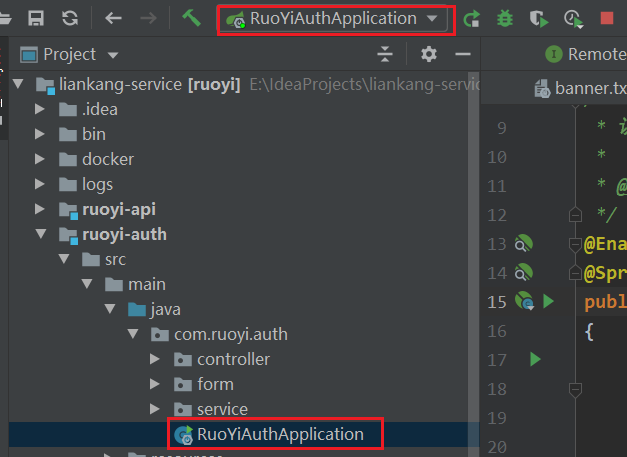The image size is (627, 457).
Task: Click the profiler run icon
Action: pos(573,19)
